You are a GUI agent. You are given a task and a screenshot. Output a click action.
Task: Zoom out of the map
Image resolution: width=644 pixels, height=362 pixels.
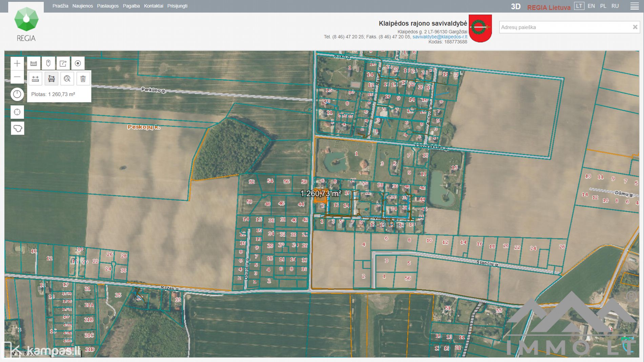pyautogui.click(x=17, y=77)
